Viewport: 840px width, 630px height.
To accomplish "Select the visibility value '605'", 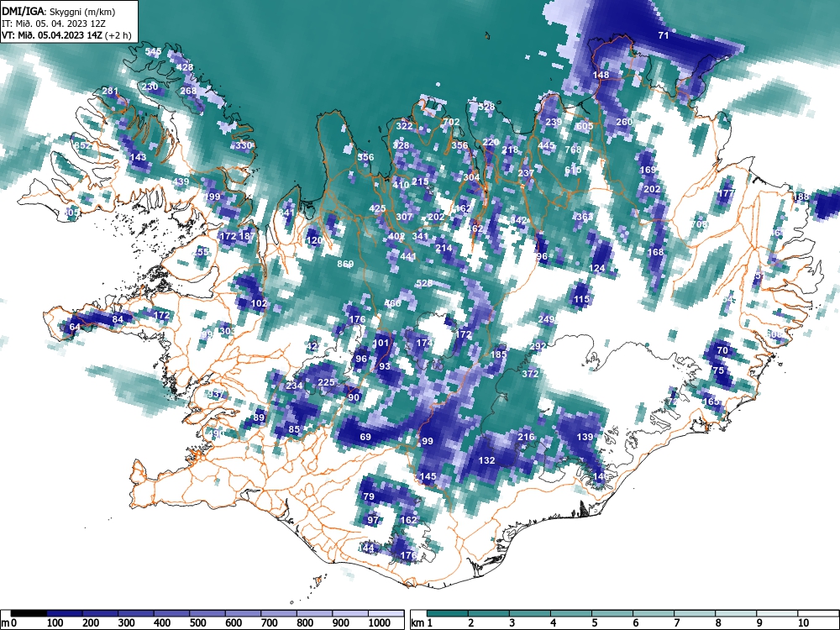I will pos(585,126).
